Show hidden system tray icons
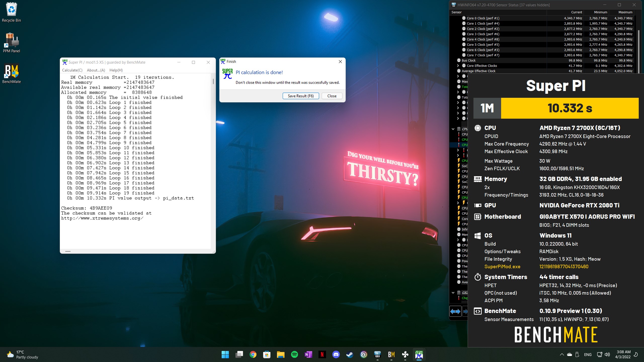 (562, 354)
